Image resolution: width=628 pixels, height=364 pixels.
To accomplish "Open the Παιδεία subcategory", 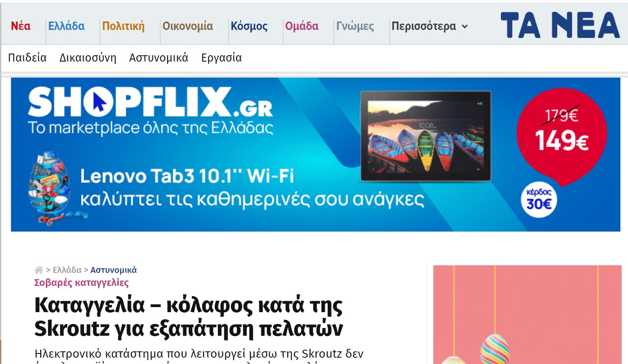I will tap(27, 58).
